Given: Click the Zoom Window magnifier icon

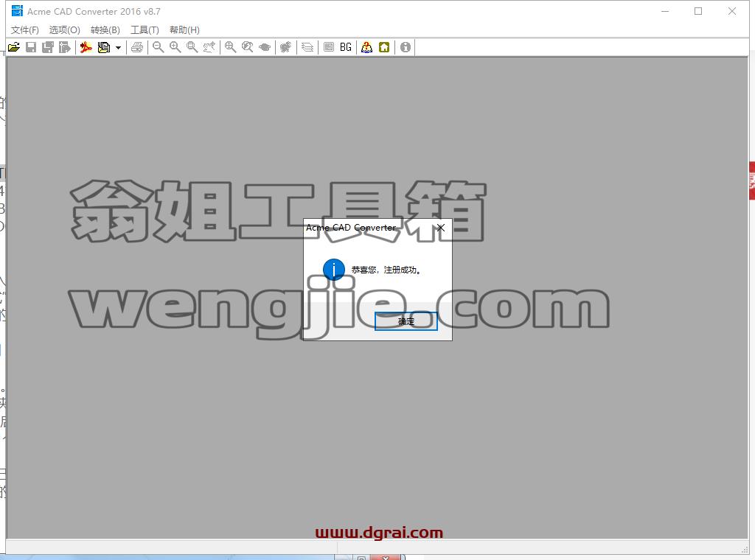Looking at the screenshot, I should [x=192, y=47].
